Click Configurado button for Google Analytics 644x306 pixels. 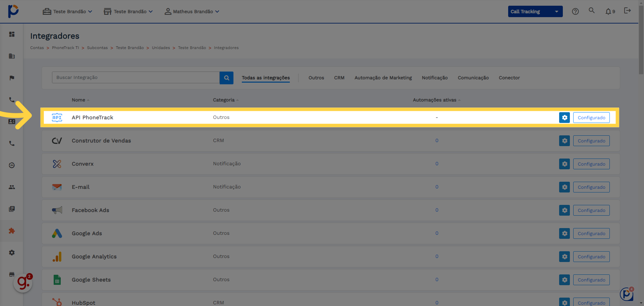tap(591, 257)
